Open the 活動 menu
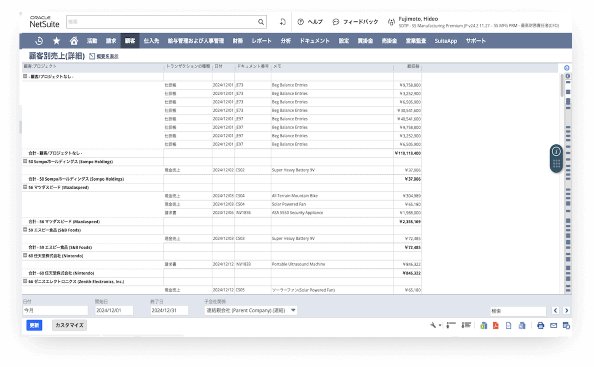Screen dimensions: 594x367 point(92,41)
